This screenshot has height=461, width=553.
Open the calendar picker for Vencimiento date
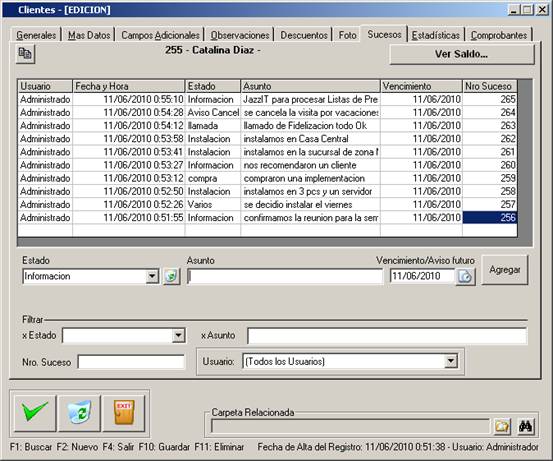465,276
